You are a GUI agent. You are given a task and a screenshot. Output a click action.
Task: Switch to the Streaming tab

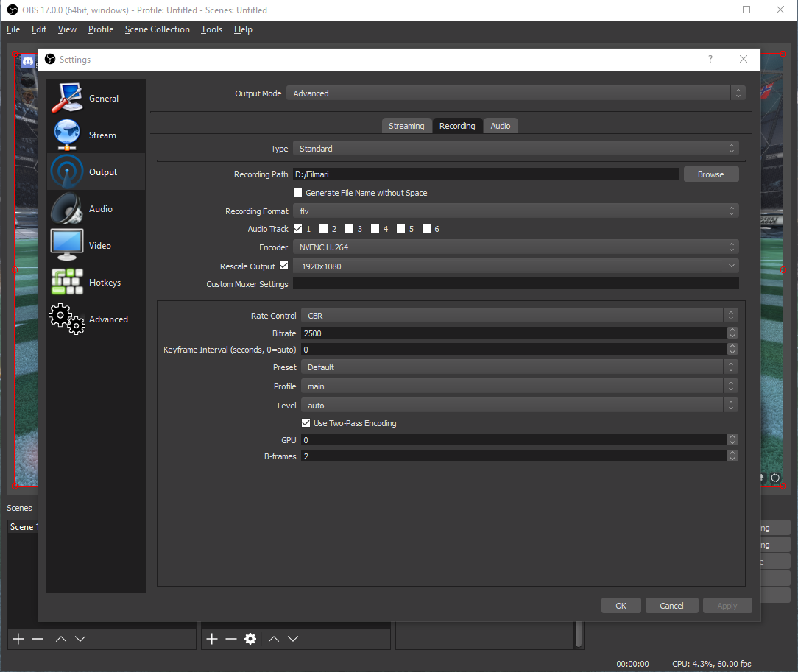pos(406,126)
